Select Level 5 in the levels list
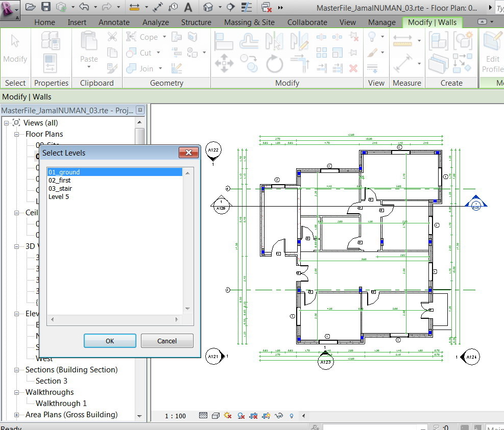This screenshot has width=504, height=430. click(59, 196)
